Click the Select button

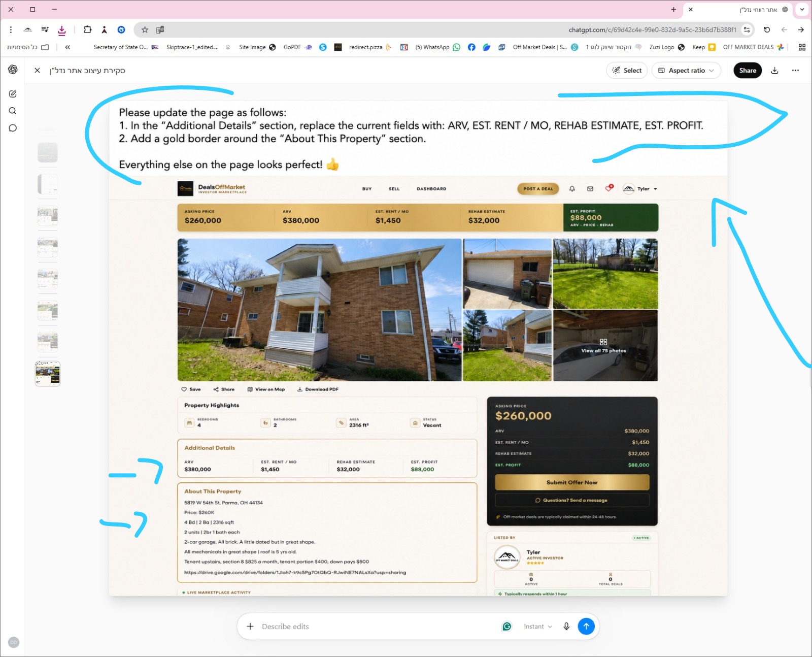tap(627, 71)
